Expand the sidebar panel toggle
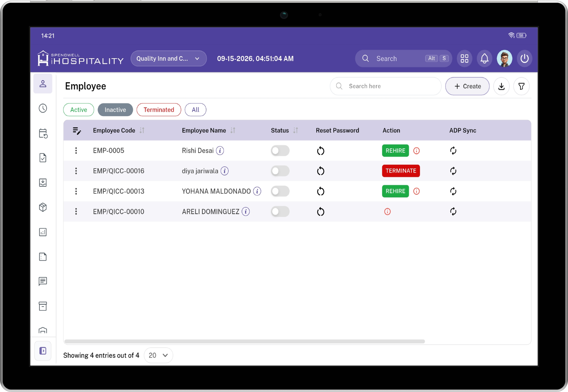This screenshot has height=392, width=568. (43, 351)
